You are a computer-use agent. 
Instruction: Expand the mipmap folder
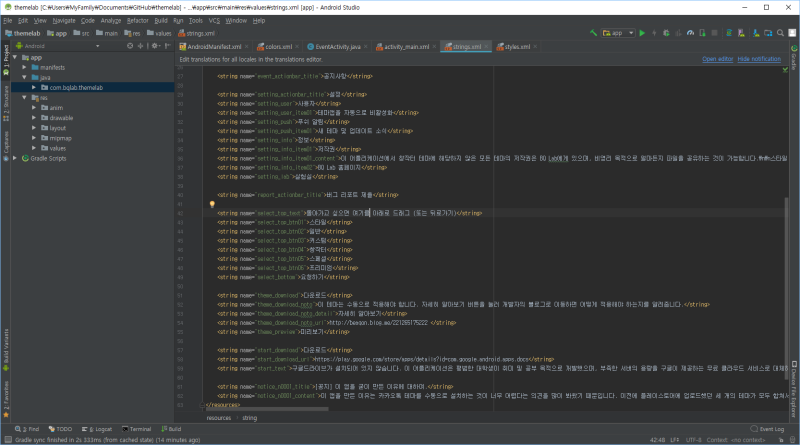pyautogui.click(x=34, y=138)
